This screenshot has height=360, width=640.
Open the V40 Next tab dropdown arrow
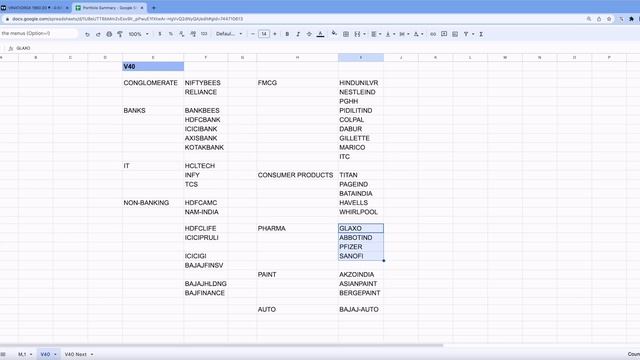92,354
